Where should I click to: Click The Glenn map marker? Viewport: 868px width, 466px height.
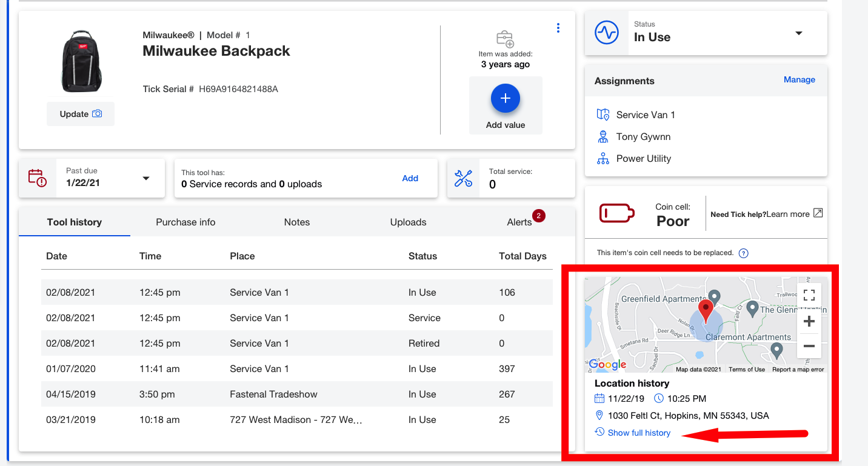tap(752, 309)
